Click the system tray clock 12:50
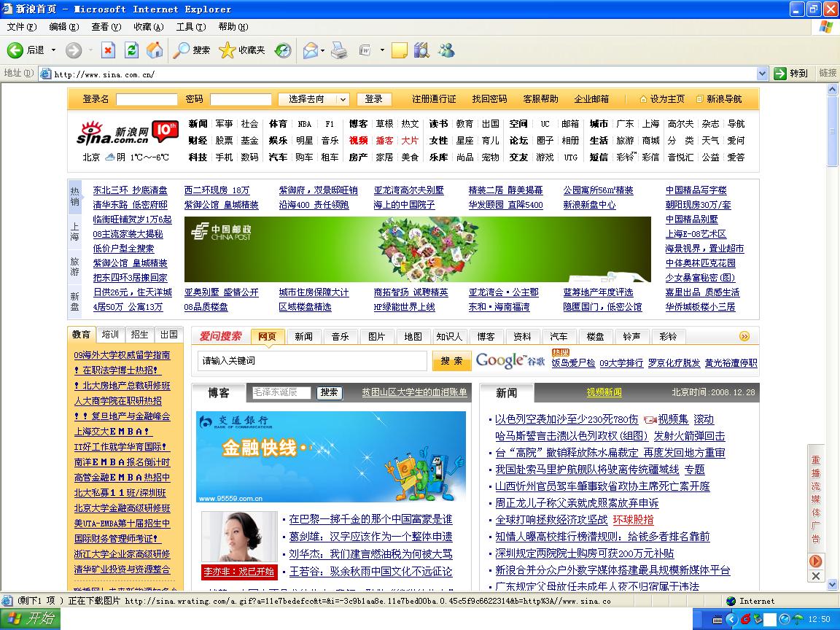Viewport: 840px width, 630px height. coord(819,619)
